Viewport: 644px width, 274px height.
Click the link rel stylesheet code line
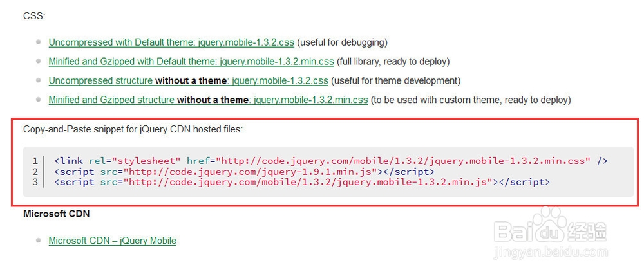point(330,161)
